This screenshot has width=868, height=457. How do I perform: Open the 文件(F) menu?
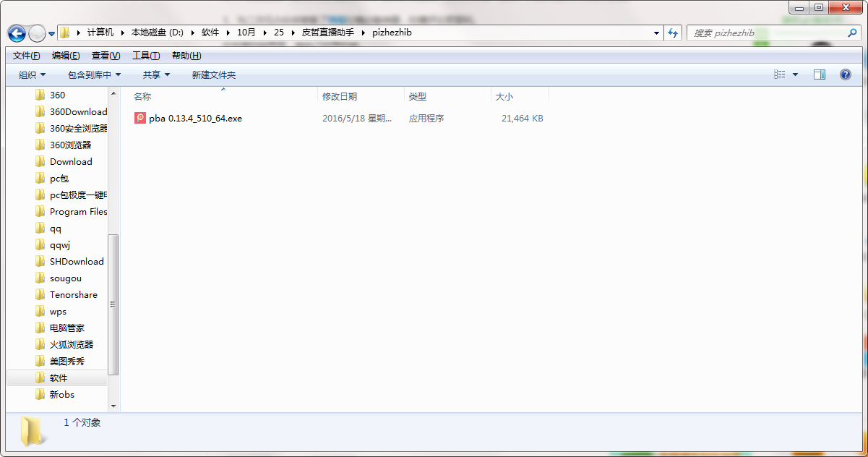[x=27, y=56]
